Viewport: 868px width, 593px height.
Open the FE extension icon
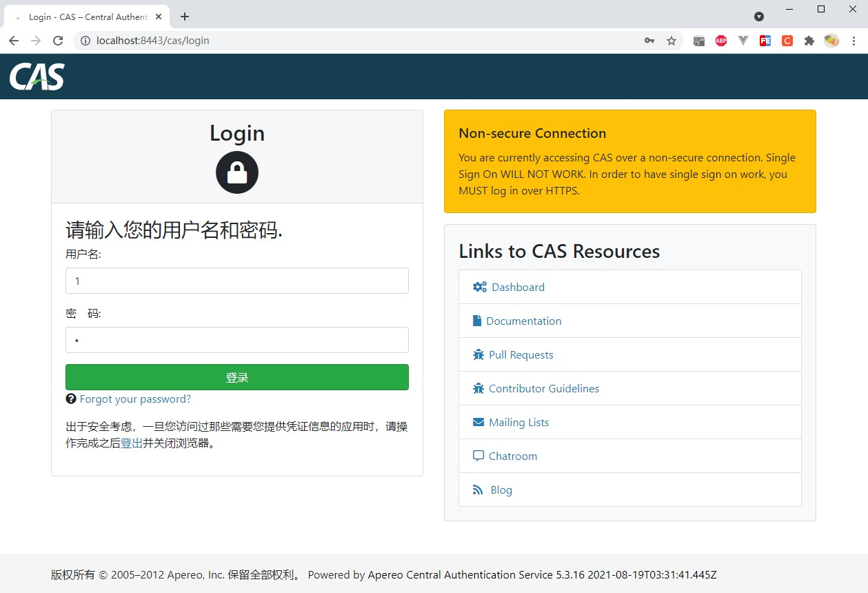coord(765,41)
